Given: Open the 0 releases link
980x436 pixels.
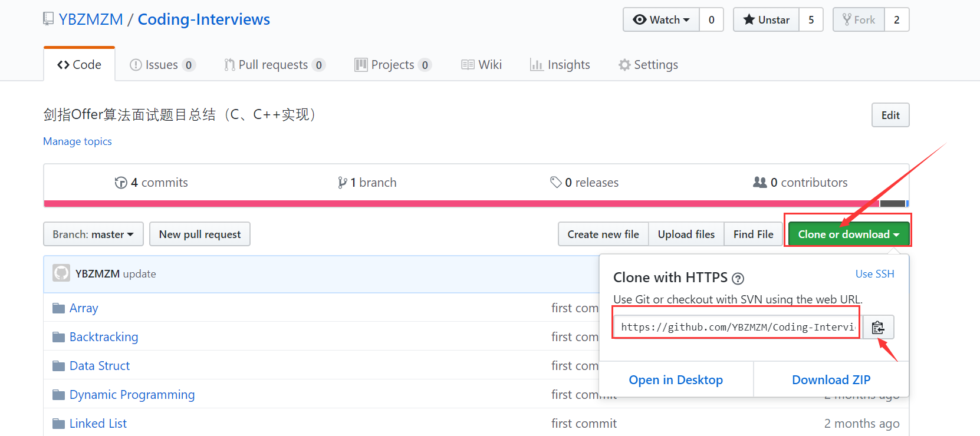Looking at the screenshot, I should coord(584,183).
